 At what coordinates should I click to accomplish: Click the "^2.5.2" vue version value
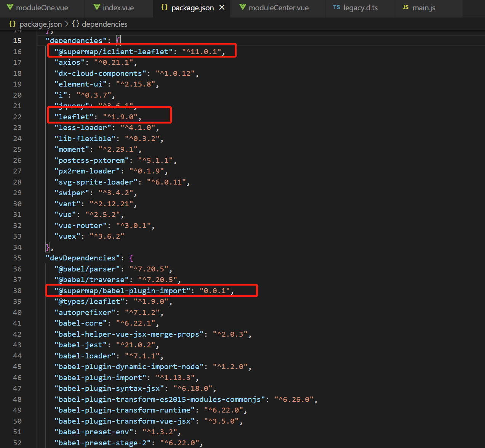(x=102, y=215)
